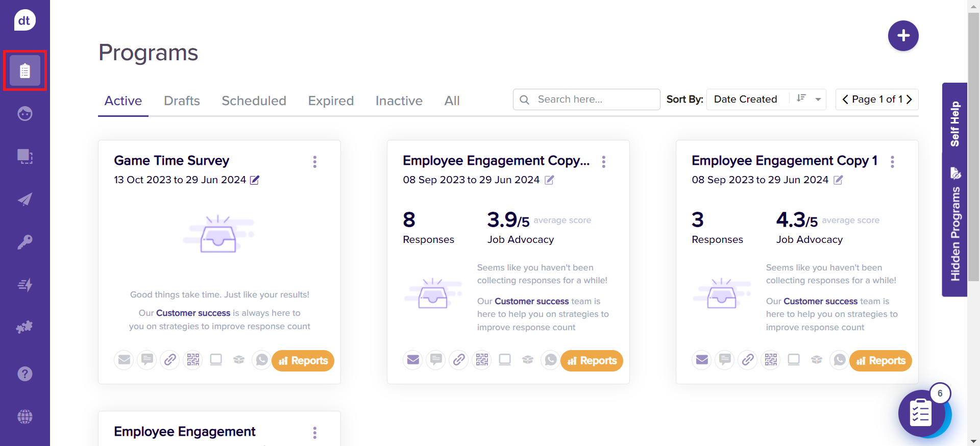Click Customer success link in Game Time Survey

193,313
